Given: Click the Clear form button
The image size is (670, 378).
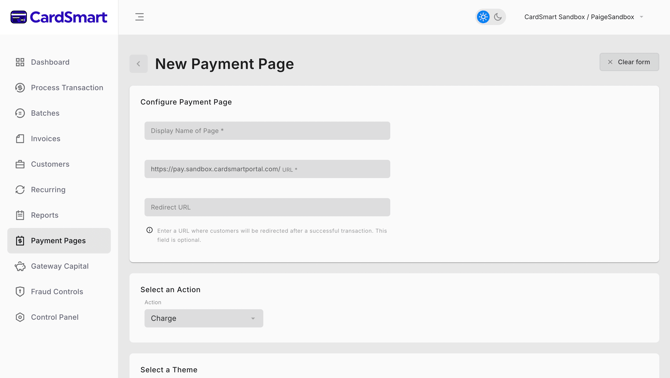Looking at the screenshot, I should (629, 62).
